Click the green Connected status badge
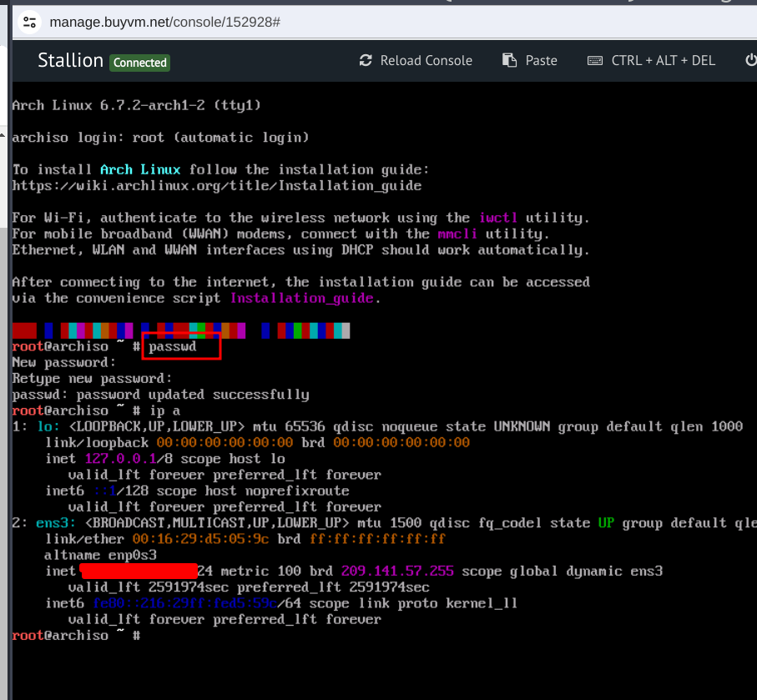This screenshot has width=757, height=700. pos(140,63)
